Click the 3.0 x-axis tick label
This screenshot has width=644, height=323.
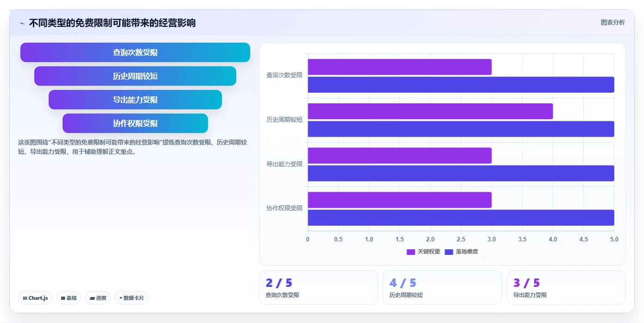492,239
